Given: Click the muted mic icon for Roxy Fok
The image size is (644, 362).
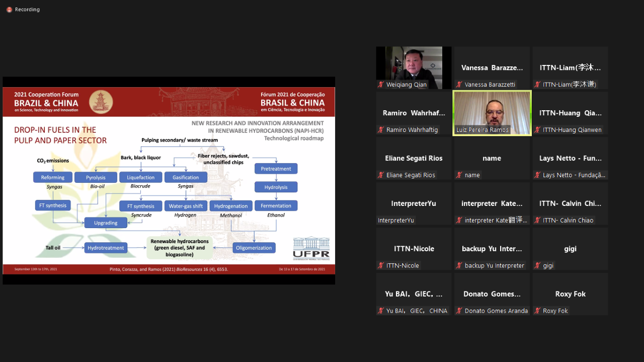Looking at the screenshot, I should click(x=538, y=311).
